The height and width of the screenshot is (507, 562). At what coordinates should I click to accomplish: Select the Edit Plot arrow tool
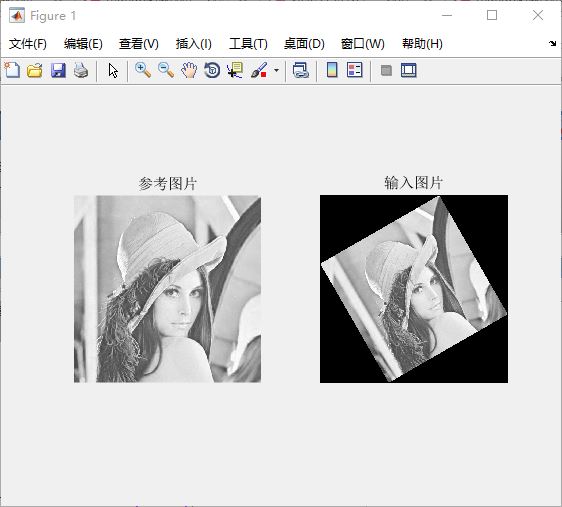(113, 71)
